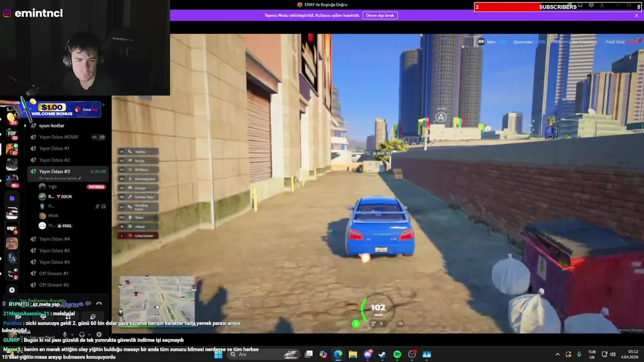
Task: Open the dropdown arrow beside Discord headphones
Action: (90, 334)
